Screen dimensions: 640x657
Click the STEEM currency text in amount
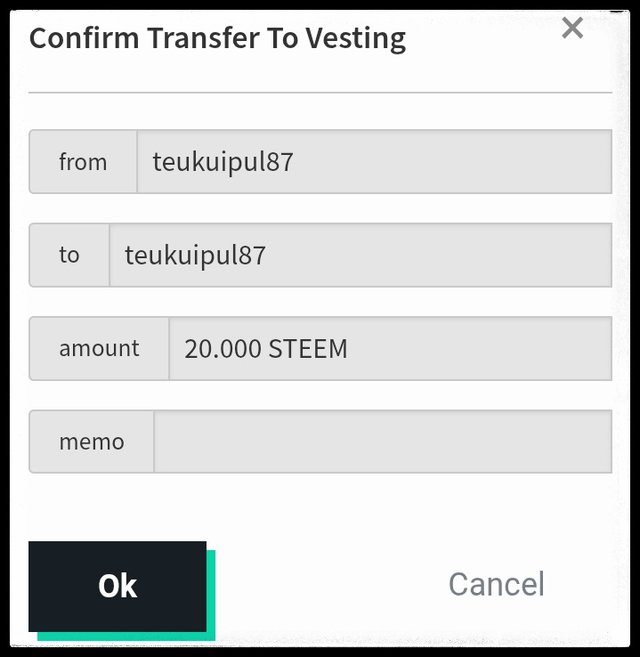307,349
